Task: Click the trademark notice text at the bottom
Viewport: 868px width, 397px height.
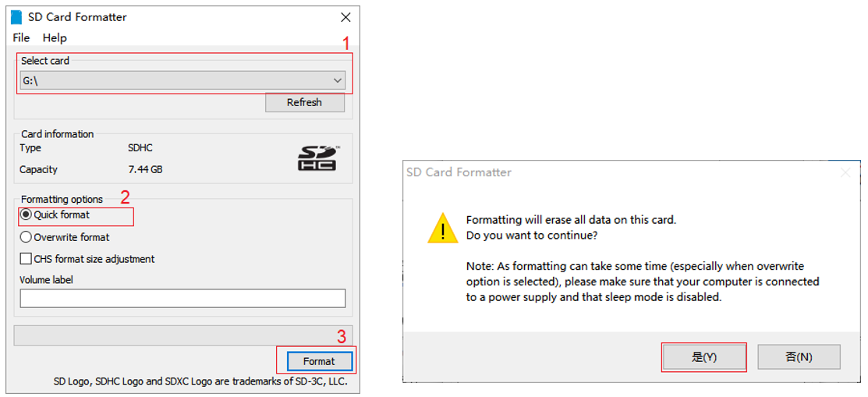Action: (x=201, y=381)
